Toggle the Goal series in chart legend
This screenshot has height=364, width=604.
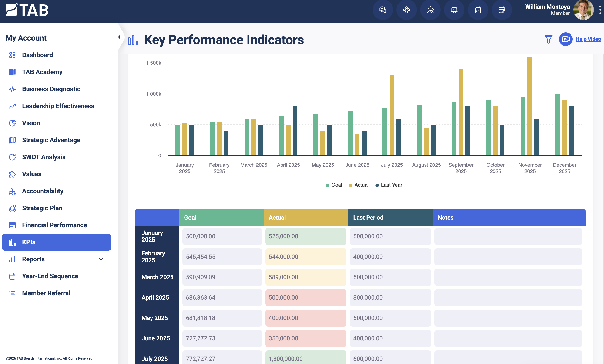pos(334,185)
